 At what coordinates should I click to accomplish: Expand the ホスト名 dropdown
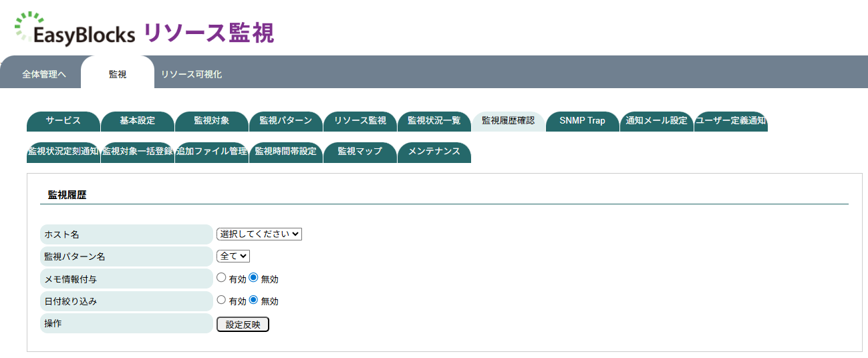[259, 234]
